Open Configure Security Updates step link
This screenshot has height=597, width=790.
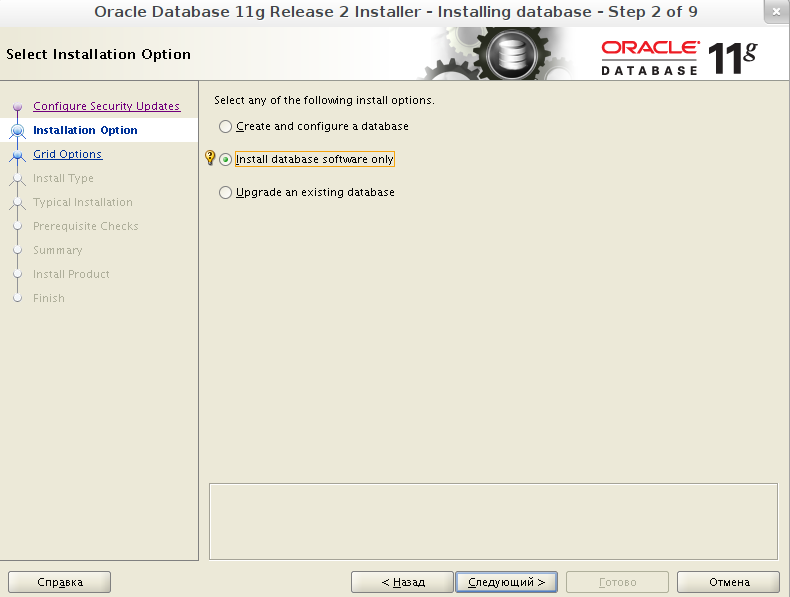click(106, 106)
